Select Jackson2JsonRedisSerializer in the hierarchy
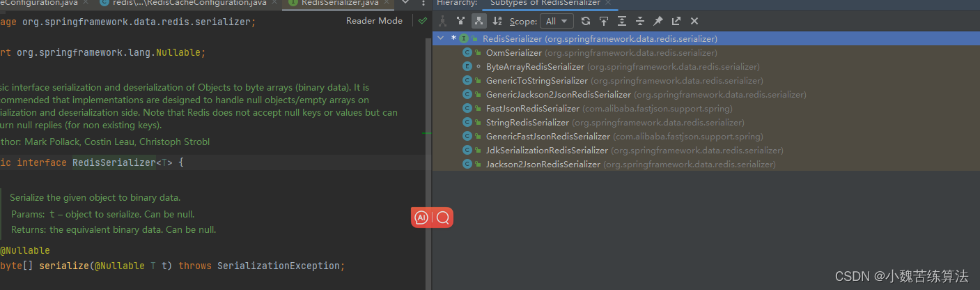This screenshot has width=980, height=290. (x=706, y=165)
